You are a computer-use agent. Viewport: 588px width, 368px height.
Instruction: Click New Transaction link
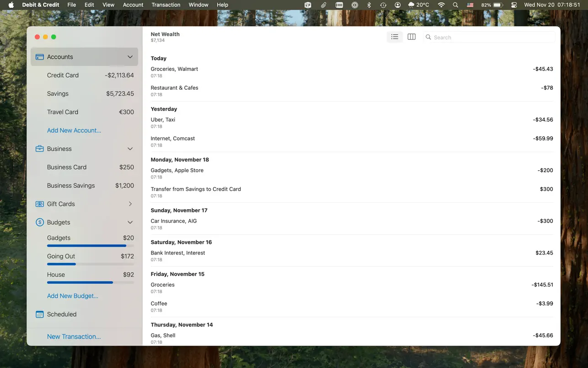[74, 336]
